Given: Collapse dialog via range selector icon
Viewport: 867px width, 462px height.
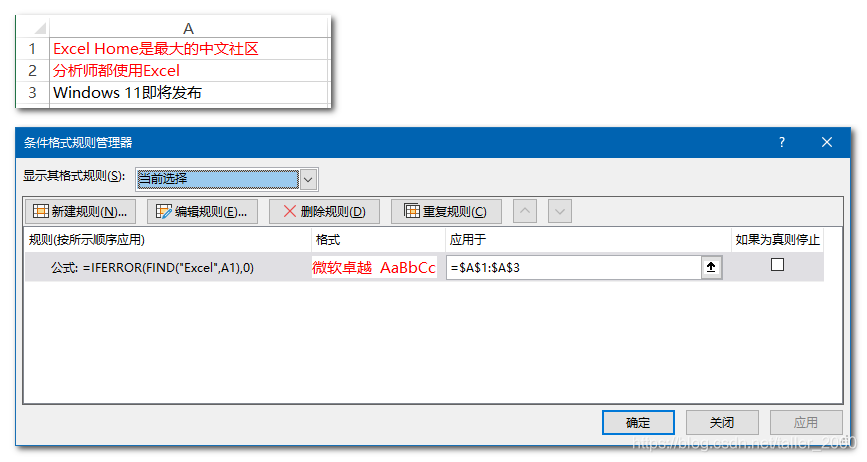Looking at the screenshot, I should point(711,267).
